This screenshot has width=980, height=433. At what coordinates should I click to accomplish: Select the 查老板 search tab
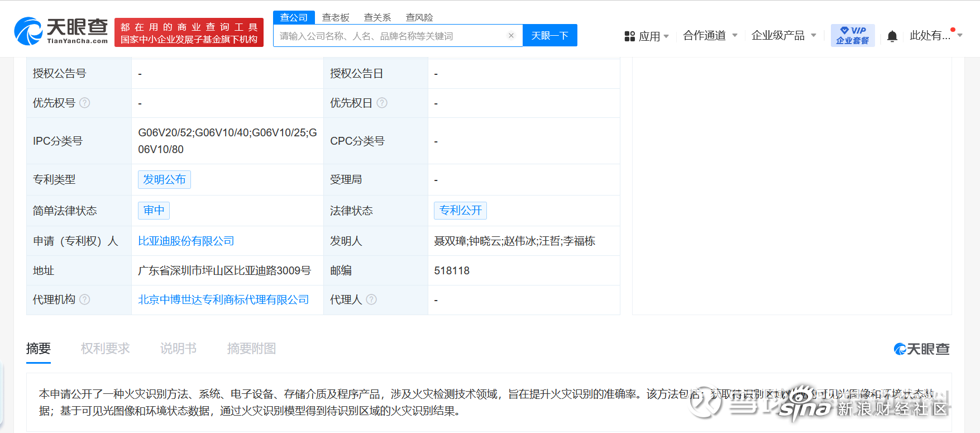coord(336,17)
